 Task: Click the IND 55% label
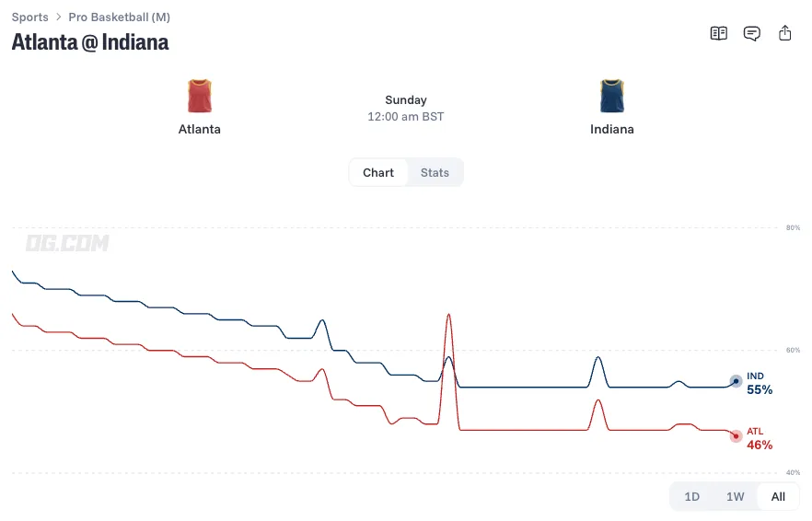pyautogui.click(x=760, y=384)
